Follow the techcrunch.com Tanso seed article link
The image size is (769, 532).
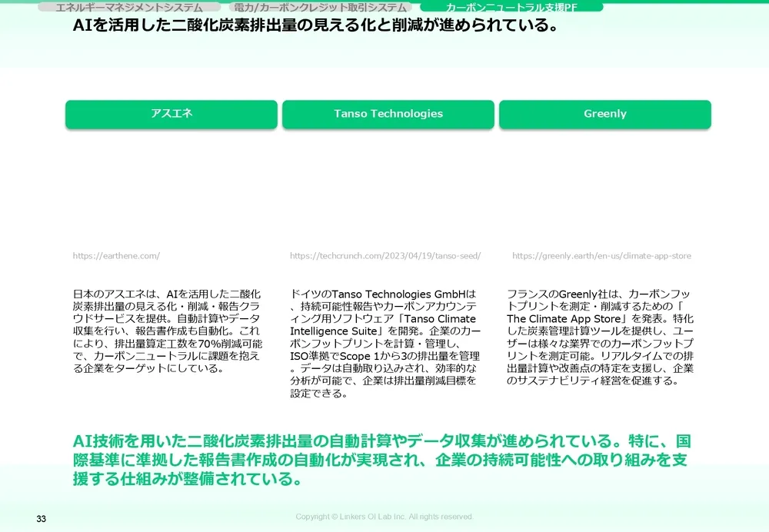pos(384,256)
